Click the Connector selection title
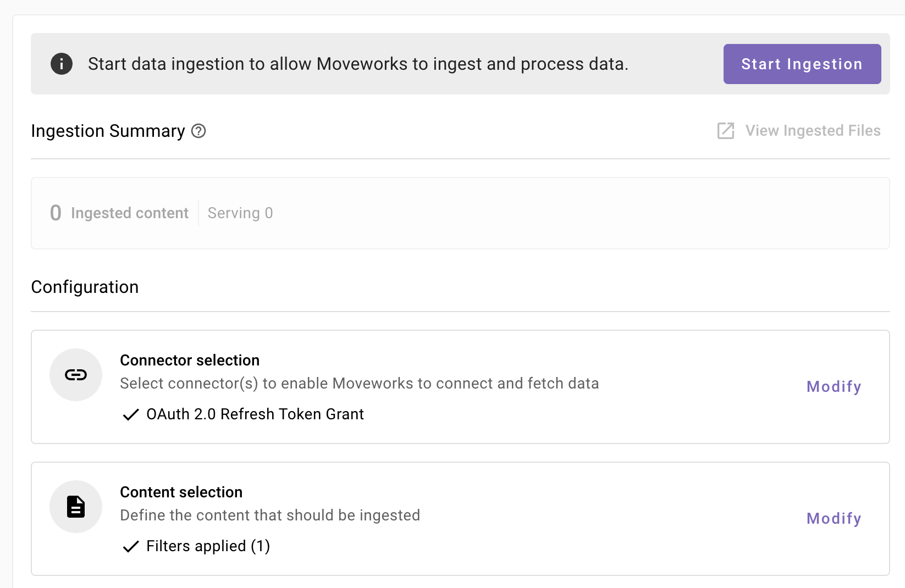The width and height of the screenshot is (905, 588). [190, 360]
